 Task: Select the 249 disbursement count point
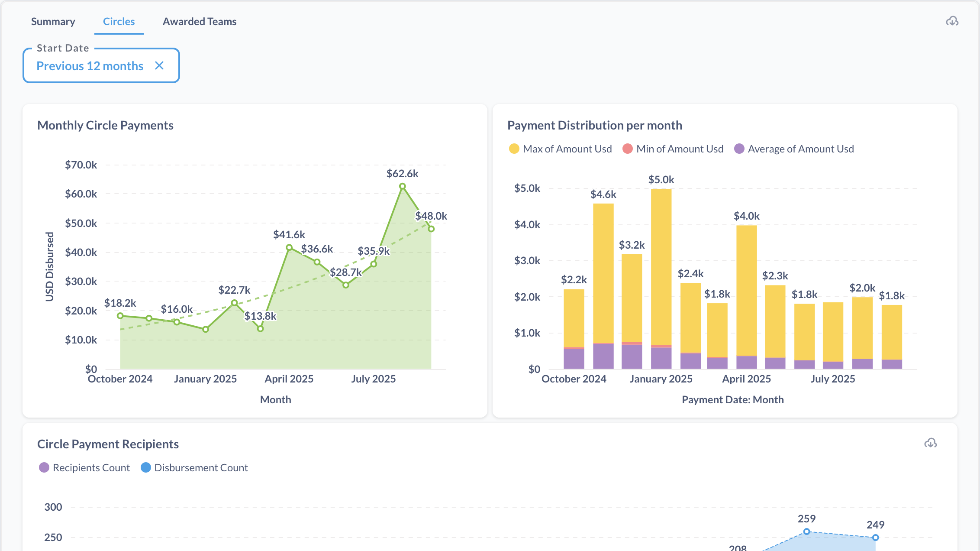point(876,538)
